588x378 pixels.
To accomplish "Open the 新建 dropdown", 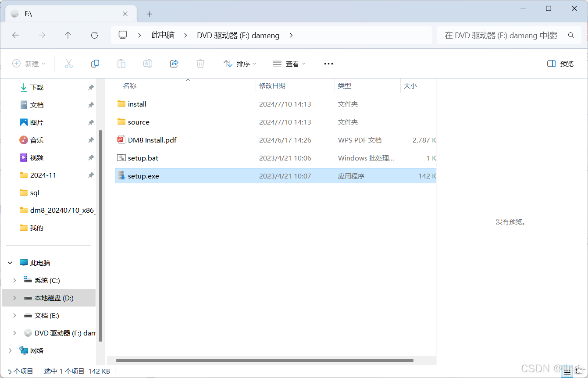I will coord(29,64).
